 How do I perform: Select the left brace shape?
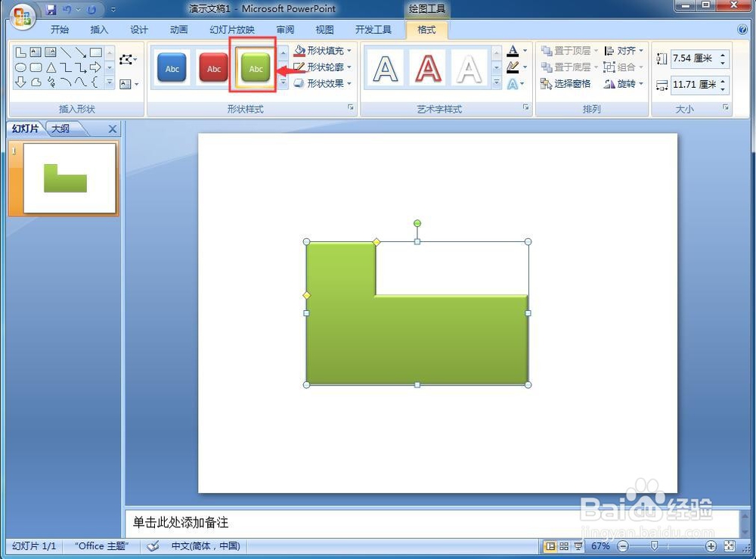click(95, 82)
